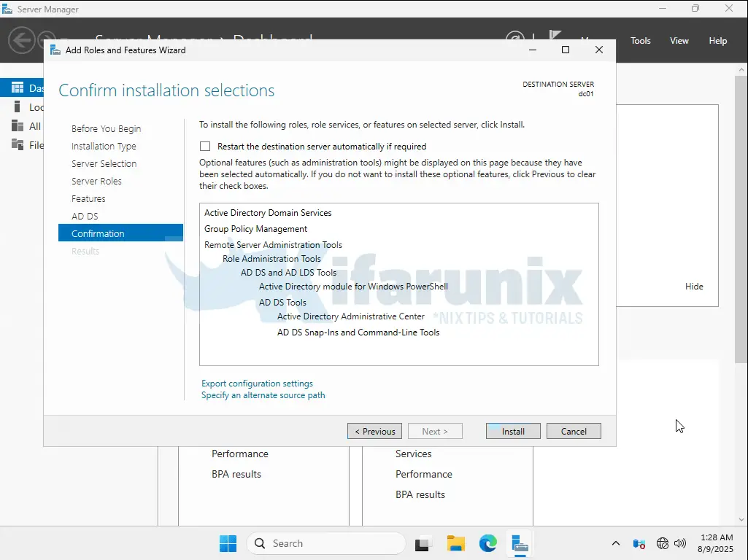The width and height of the screenshot is (748, 560).
Task: Click Server Manager vertical scrollbar
Action: pyautogui.click(x=741, y=219)
